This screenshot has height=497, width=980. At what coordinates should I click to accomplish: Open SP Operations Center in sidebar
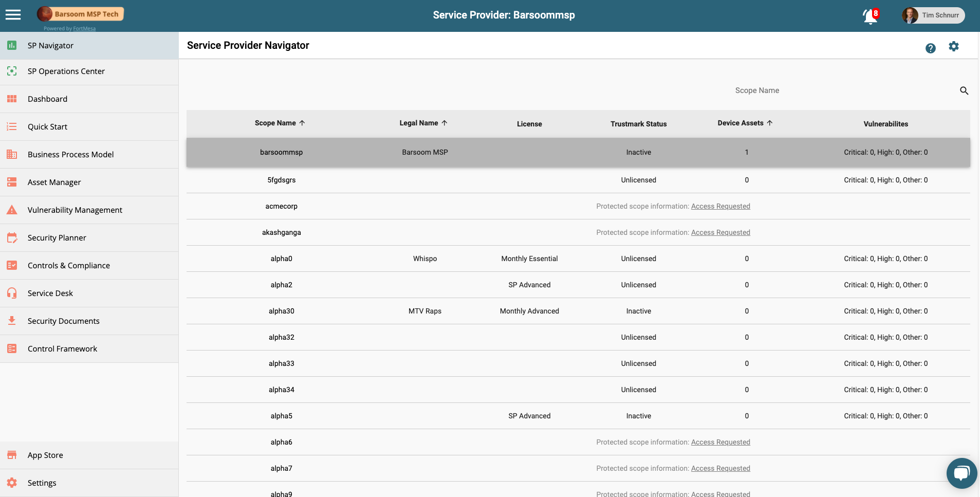[x=66, y=71]
